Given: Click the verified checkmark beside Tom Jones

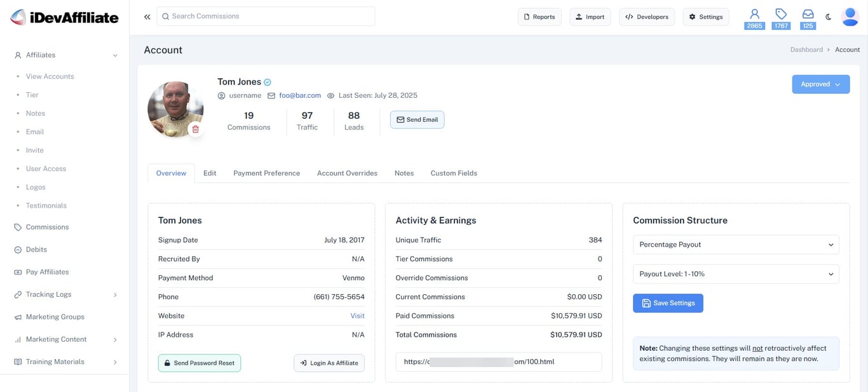Looking at the screenshot, I should pos(266,81).
